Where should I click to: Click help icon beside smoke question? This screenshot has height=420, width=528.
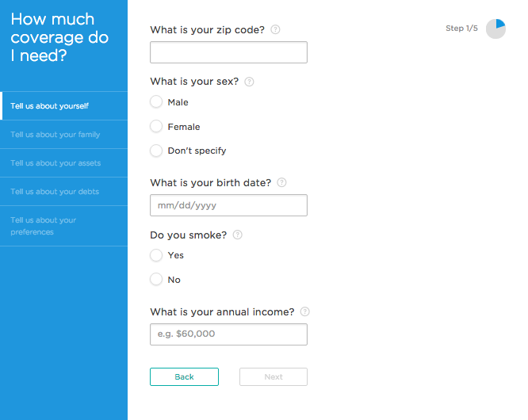(237, 235)
